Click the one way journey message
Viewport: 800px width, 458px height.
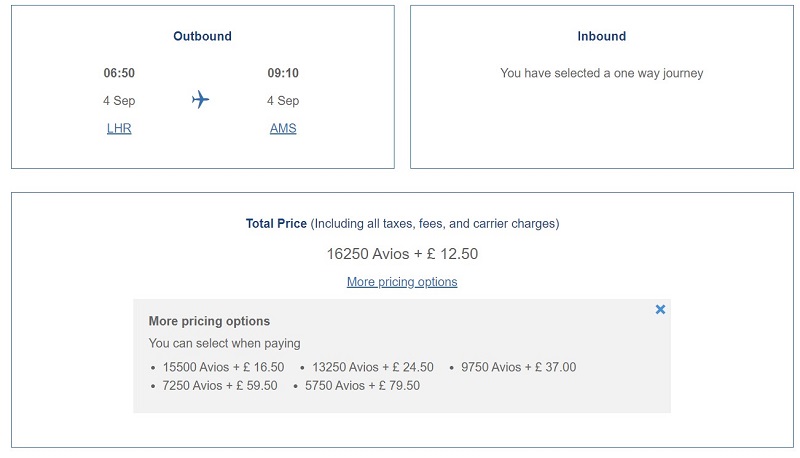pos(602,73)
